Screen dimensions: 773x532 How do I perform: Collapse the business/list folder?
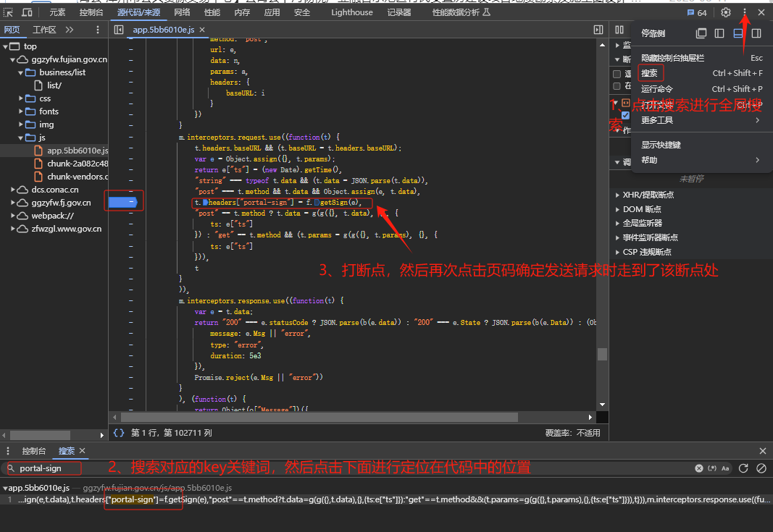[21, 72]
